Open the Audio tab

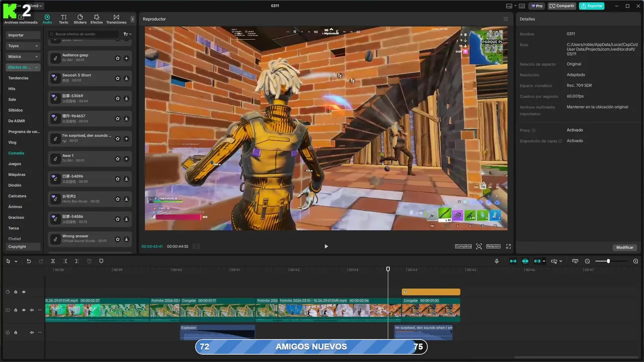(47, 19)
